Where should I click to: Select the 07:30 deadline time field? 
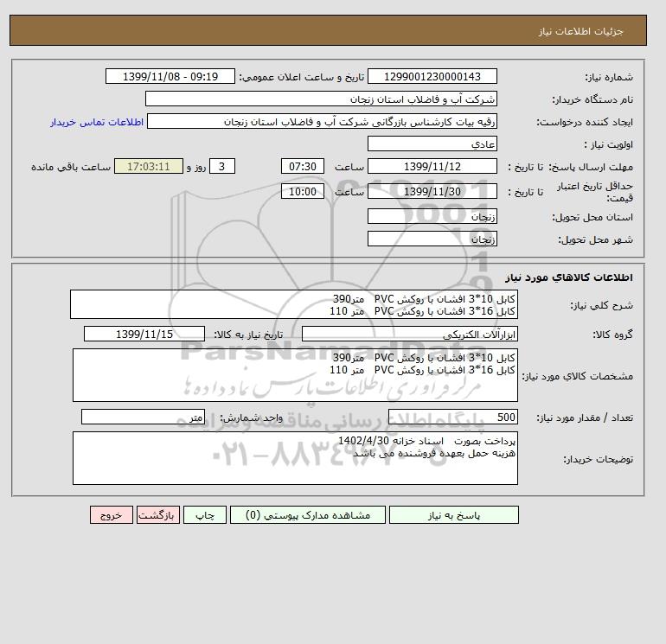point(303,167)
